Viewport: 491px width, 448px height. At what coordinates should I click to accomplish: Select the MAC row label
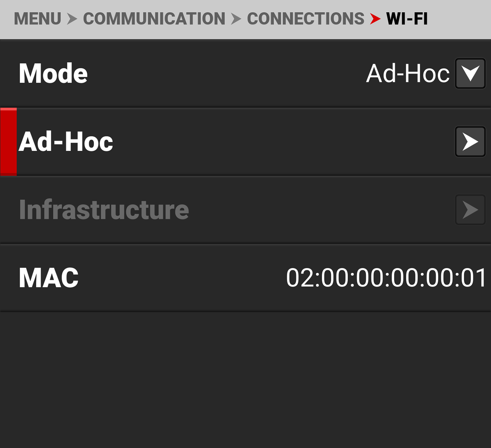pyautogui.click(x=48, y=278)
